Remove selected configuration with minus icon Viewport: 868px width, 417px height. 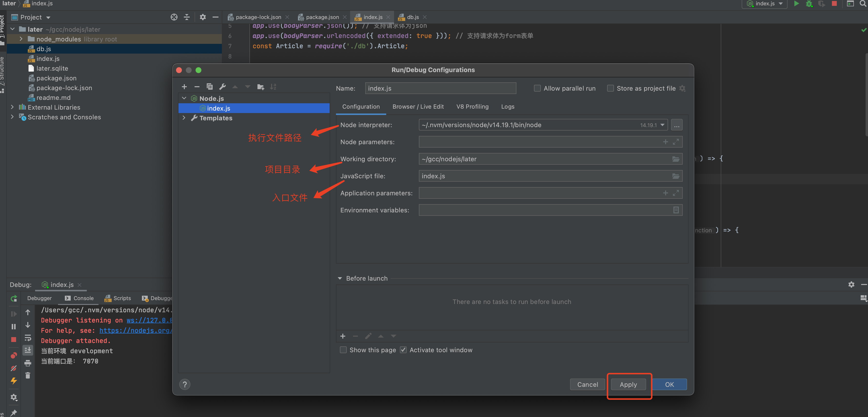pos(197,87)
